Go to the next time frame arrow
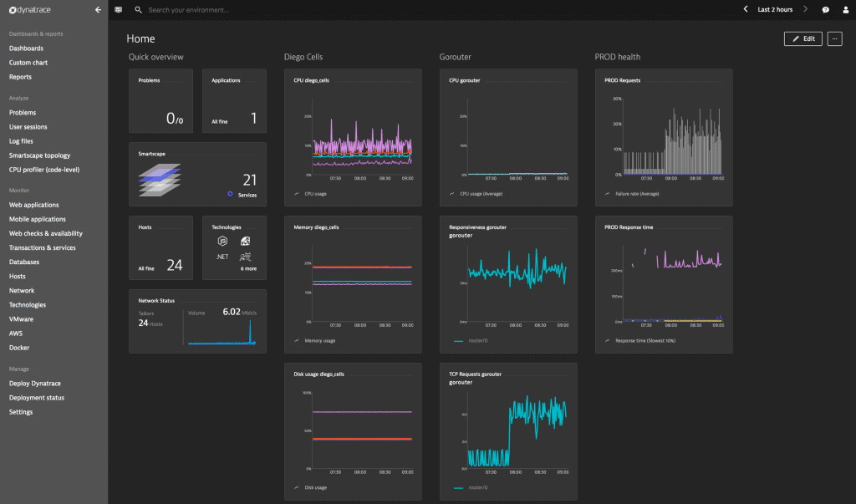The height and width of the screenshot is (504, 856). click(x=805, y=9)
